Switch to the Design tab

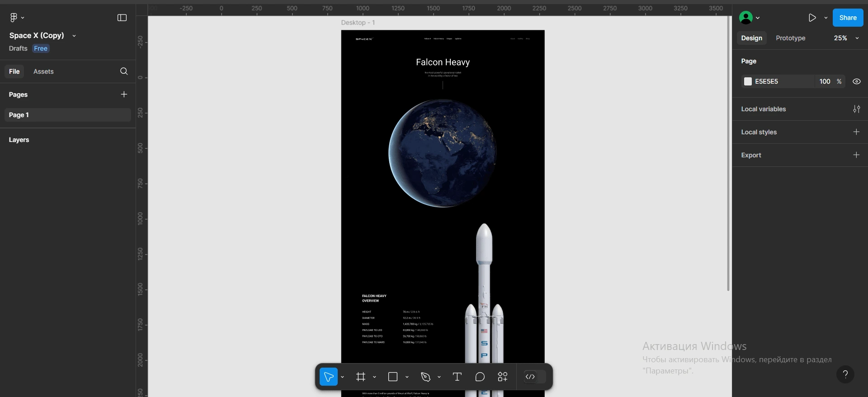751,38
